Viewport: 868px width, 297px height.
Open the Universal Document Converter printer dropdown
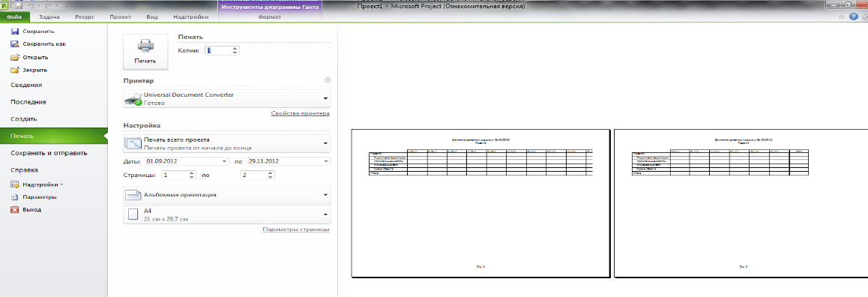(226, 99)
